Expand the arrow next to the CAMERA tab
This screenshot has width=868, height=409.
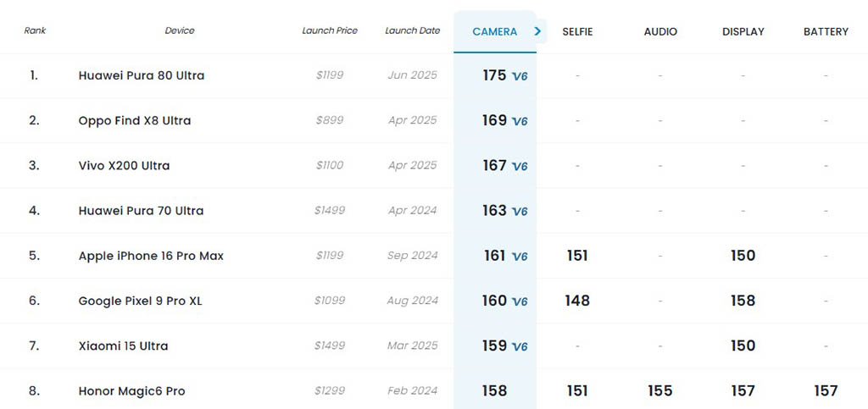click(x=538, y=31)
